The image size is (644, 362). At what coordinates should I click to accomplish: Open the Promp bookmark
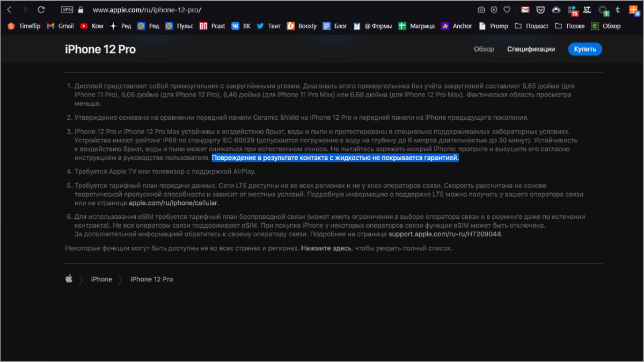pyautogui.click(x=493, y=26)
